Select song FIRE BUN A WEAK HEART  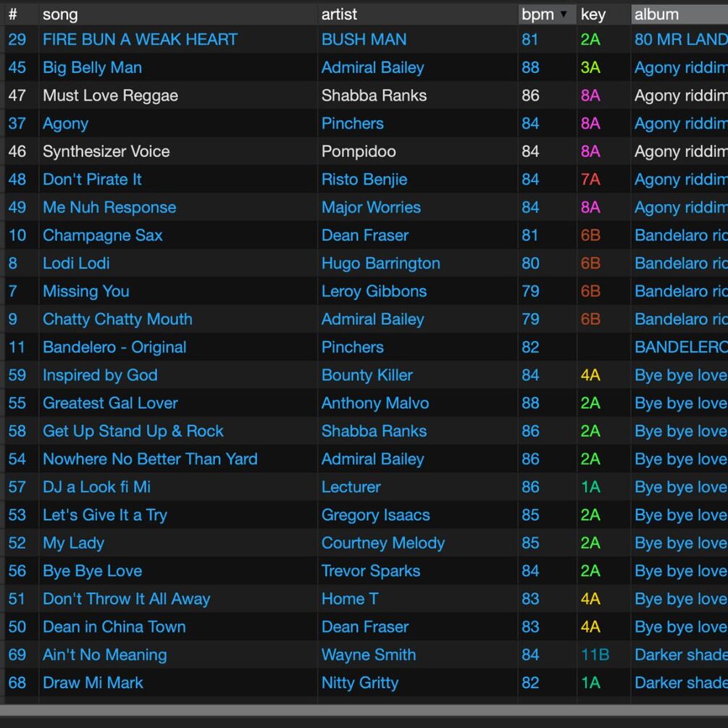tap(141, 39)
